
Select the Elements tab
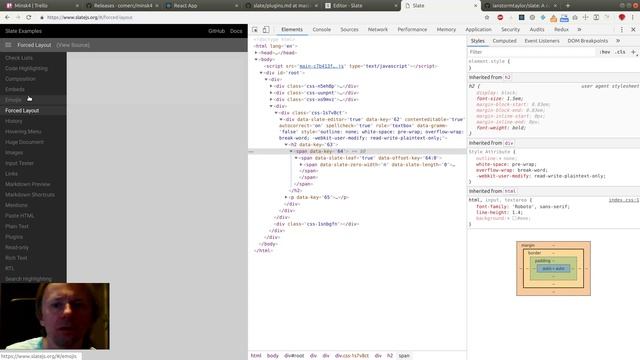coord(292,30)
